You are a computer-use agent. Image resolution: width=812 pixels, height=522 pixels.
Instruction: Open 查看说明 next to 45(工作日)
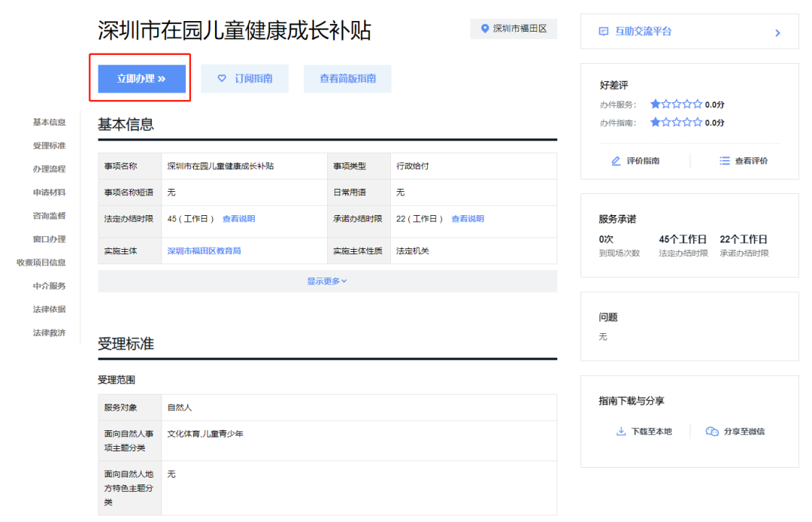(x=239, y=219)
